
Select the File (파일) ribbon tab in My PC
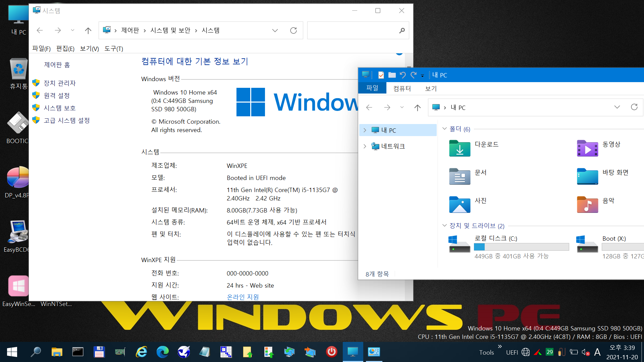372,88
